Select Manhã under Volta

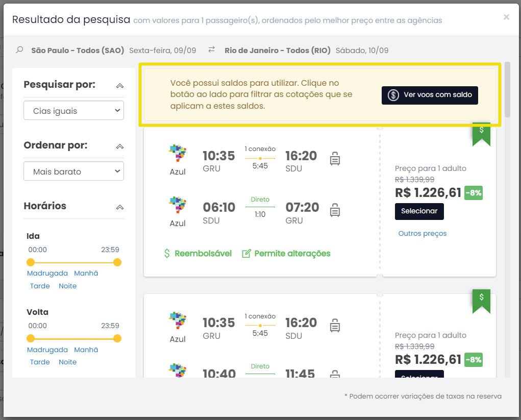coord(86,350)
